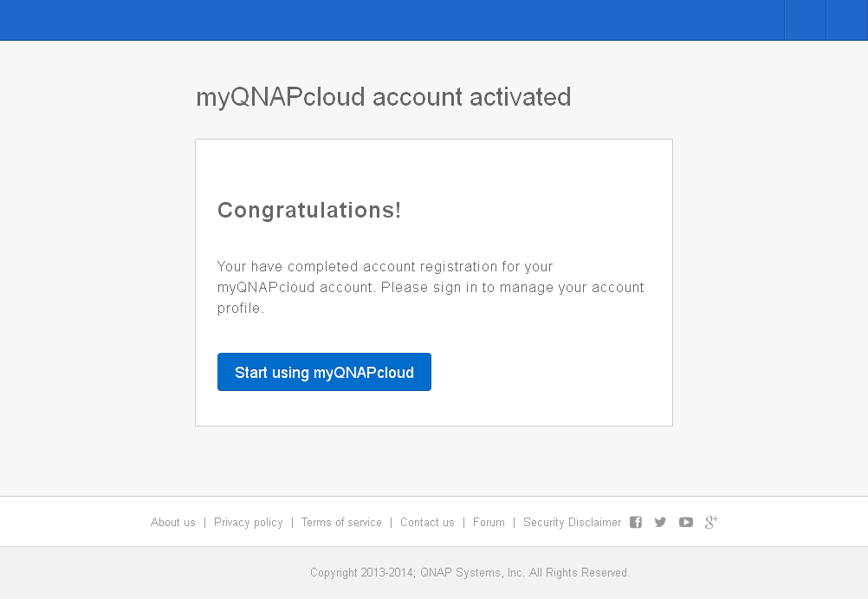Click the separator between About us and Privacy policy
The height and width of the screenshot is (599, 868).
coord(205,523)
